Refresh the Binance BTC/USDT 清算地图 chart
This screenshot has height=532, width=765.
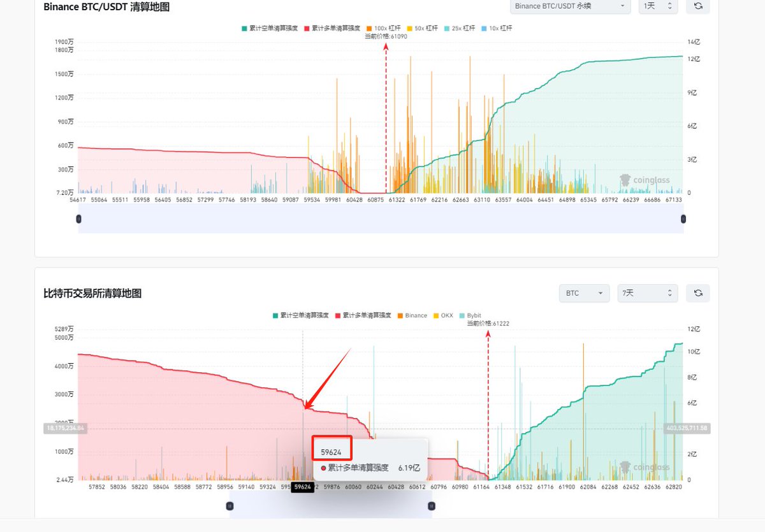[698, 6]
